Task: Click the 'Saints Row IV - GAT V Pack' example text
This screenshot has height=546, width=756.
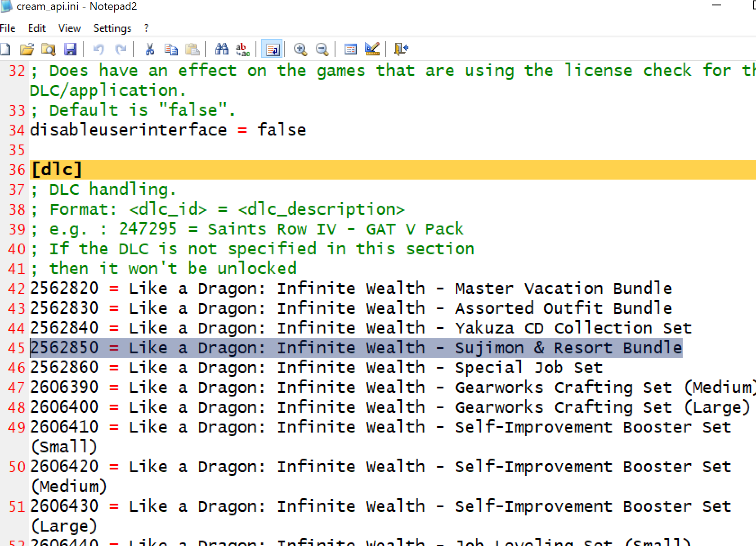Action: (336, 229)
